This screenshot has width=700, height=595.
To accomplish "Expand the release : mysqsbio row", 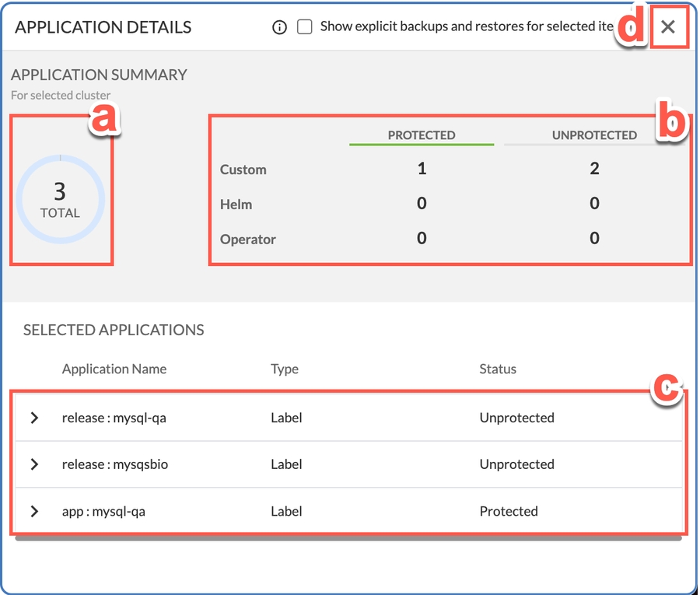I will [x=34, y=464].
